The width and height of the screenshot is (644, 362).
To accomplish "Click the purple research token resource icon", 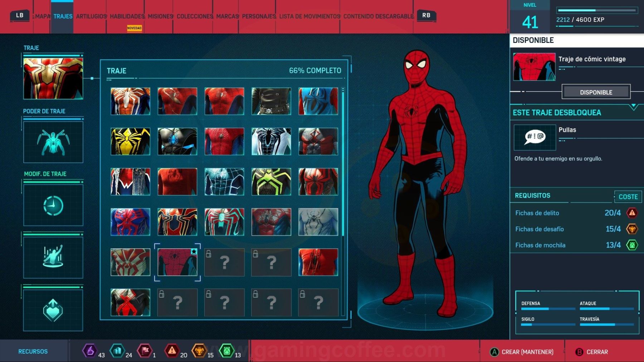I will click(89, 351).
